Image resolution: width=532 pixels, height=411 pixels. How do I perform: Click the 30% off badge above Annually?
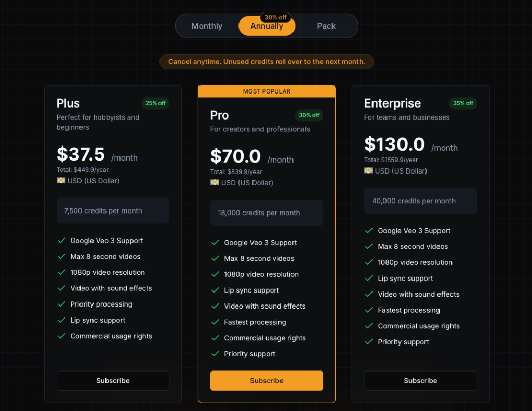click(275, 17)
